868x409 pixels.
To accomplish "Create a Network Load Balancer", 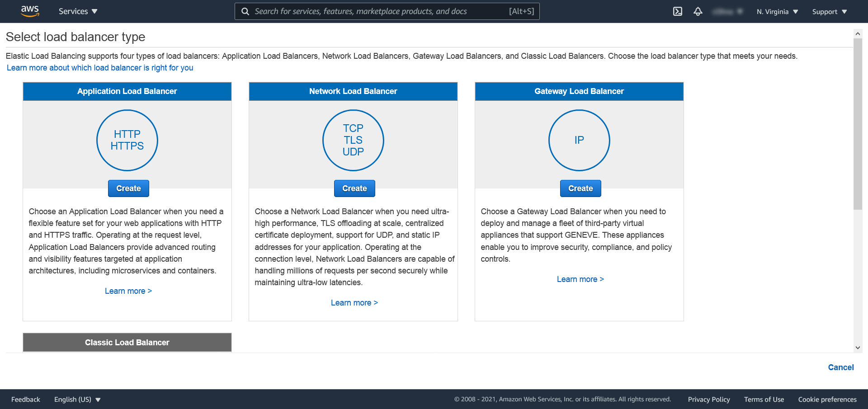I will pyautogui.click(x=354, y=188).
